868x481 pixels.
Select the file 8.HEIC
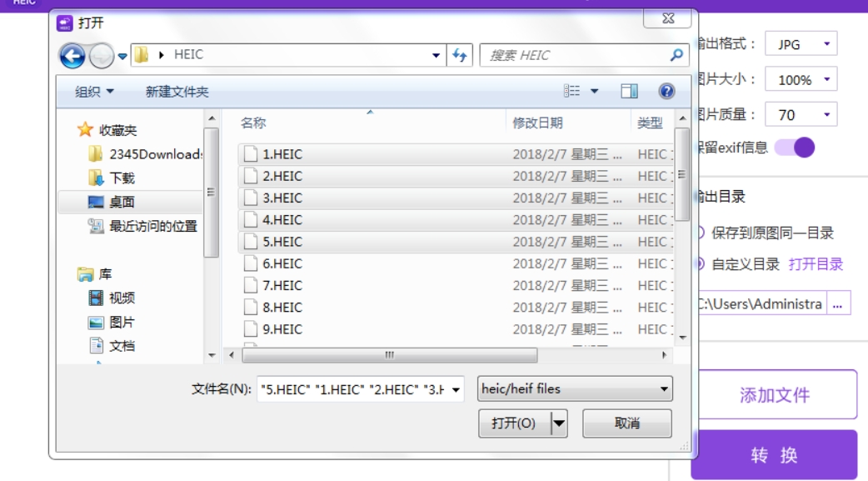[x=456, y=308]
